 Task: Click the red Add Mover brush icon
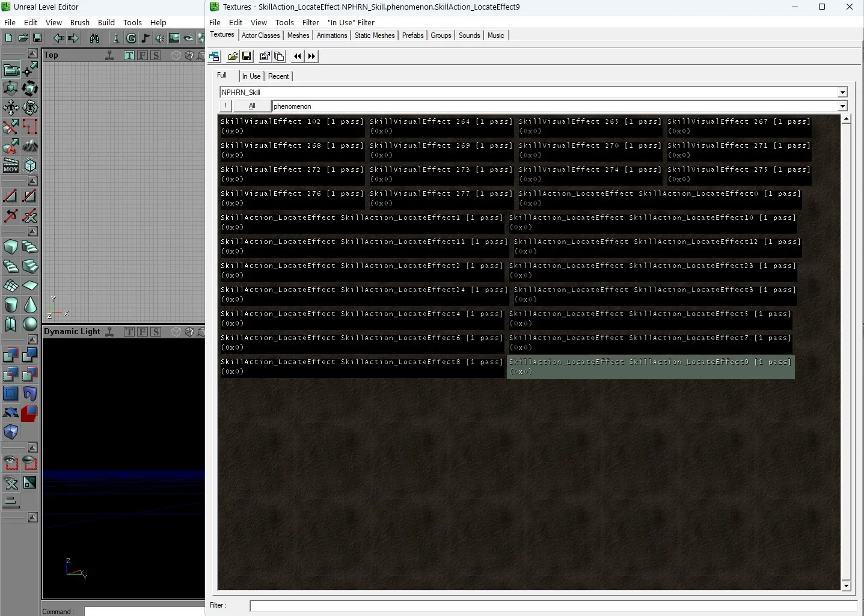(x=30, y=413)
